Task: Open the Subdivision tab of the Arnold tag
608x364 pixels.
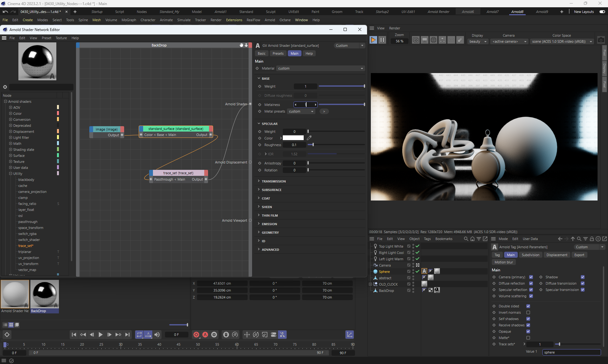Action: pos(530,255)
